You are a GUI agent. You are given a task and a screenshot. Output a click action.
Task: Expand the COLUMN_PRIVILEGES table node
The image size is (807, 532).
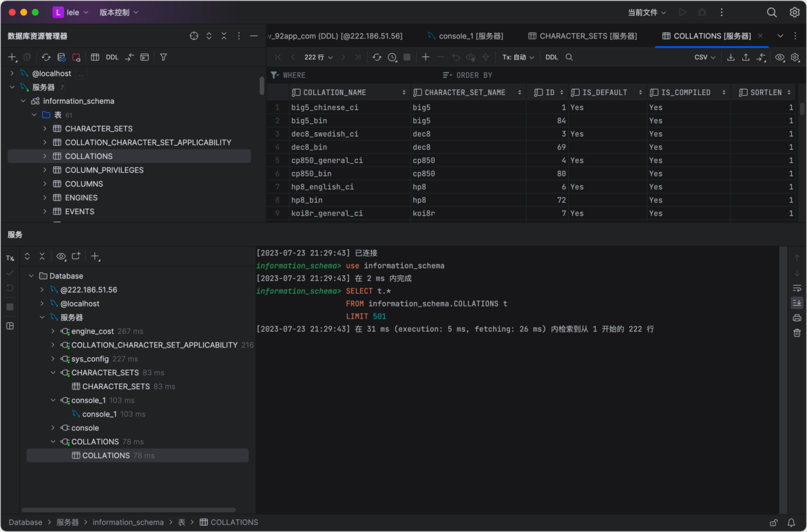[45, 170]
